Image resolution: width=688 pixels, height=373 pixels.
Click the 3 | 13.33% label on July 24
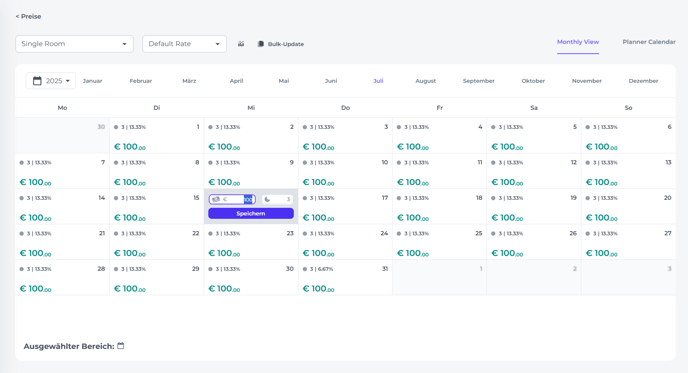[x=322, y=233]
